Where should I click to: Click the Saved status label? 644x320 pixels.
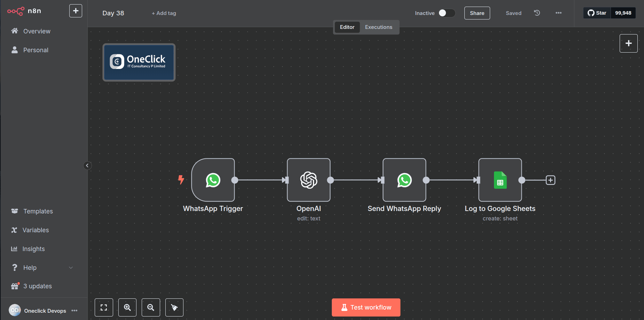[x=513, y=13]
